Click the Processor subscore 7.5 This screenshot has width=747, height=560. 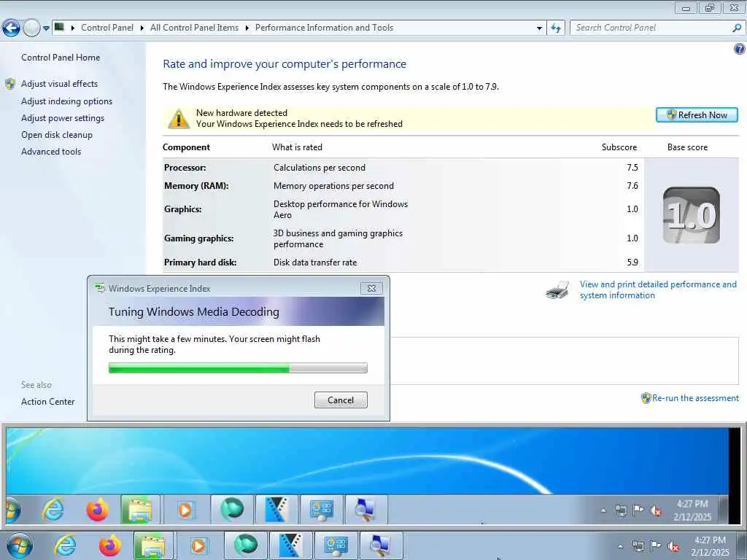pos(632,168)
